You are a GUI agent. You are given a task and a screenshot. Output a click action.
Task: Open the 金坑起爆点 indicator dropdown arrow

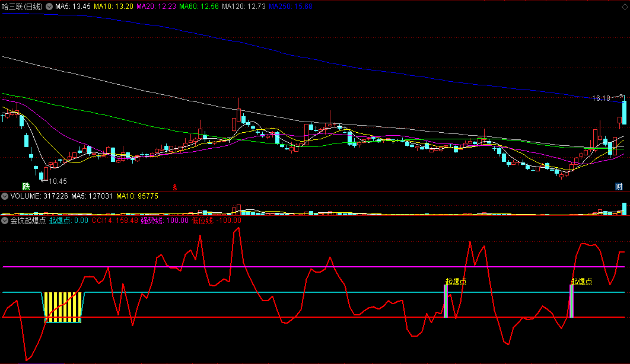5,221
